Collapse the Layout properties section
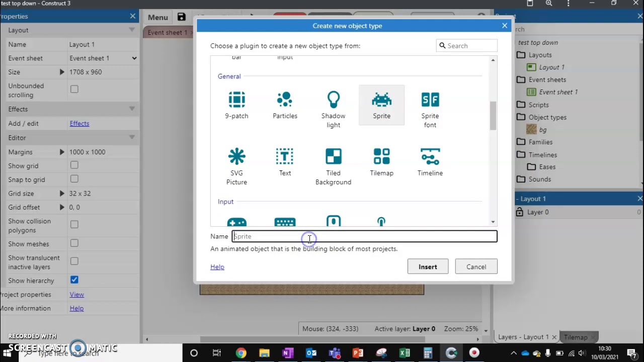 132,30
